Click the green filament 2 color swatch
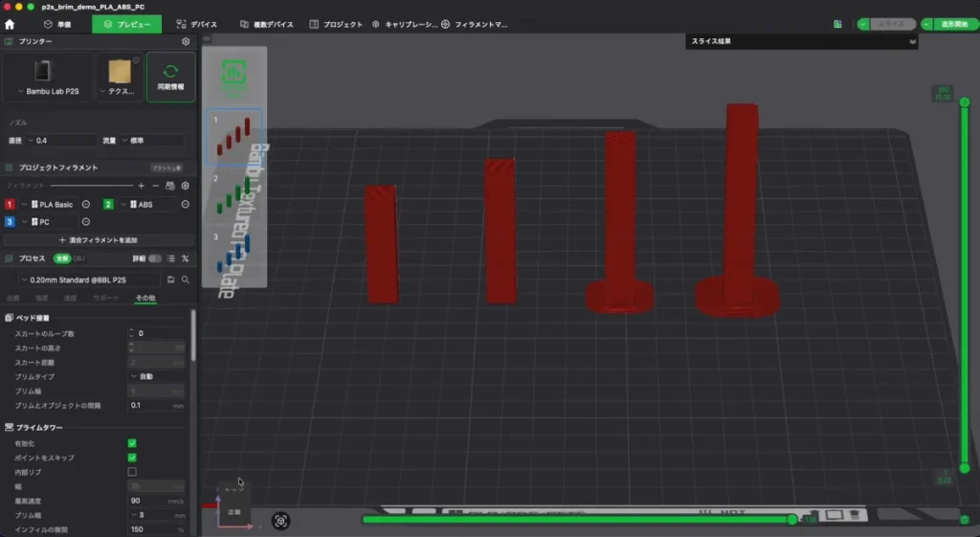The image size is (980, 537). (108, 205)
